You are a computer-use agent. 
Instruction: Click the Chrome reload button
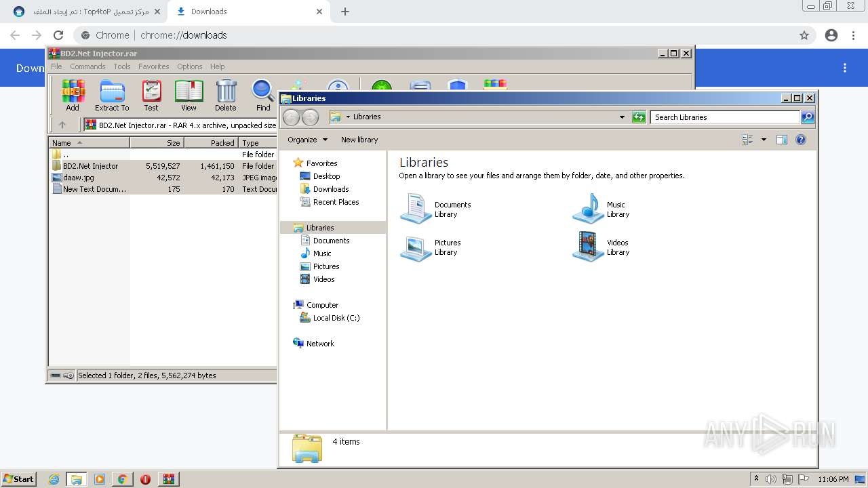click(58, 35)
